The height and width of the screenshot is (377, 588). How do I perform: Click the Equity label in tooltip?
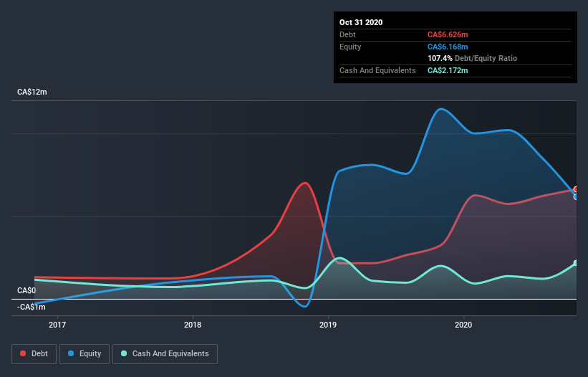pos(350,47)
